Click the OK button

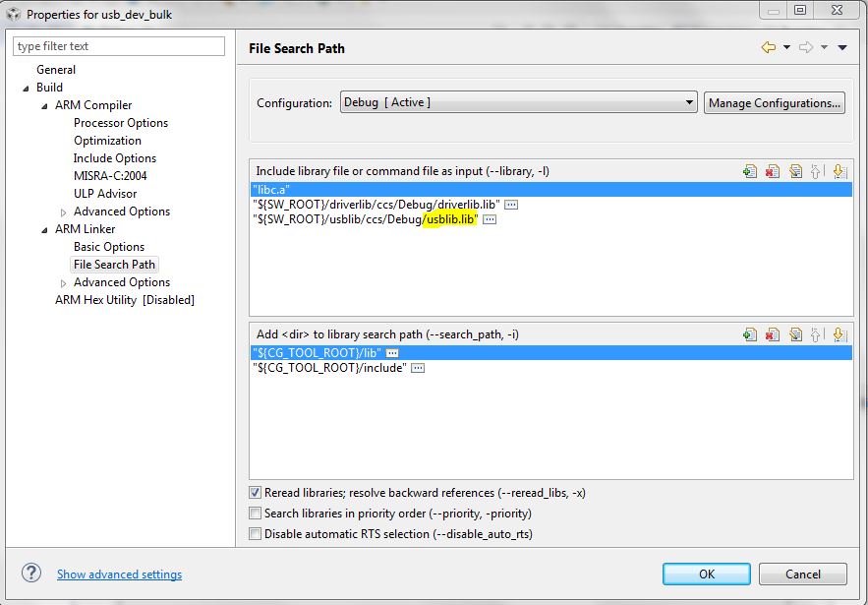[x=707, y=574]
